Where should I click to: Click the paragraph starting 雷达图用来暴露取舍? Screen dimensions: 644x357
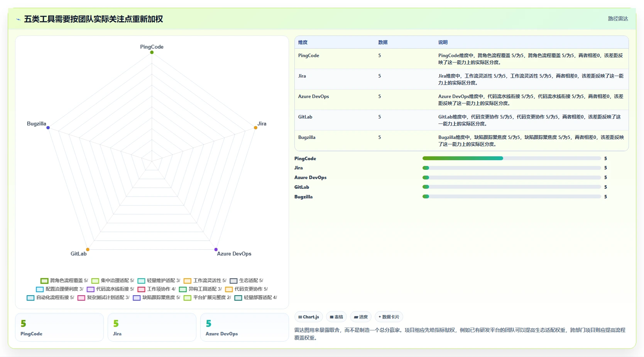(460, 334)
